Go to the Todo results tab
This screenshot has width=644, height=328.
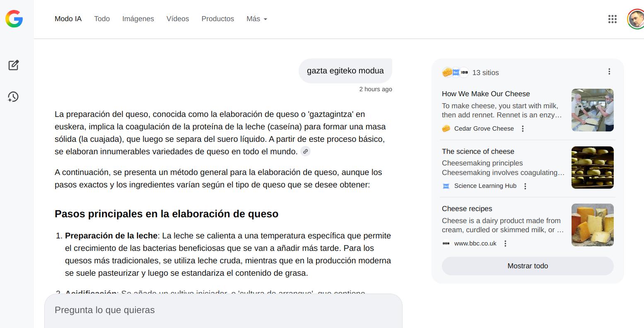coord(102,19)
